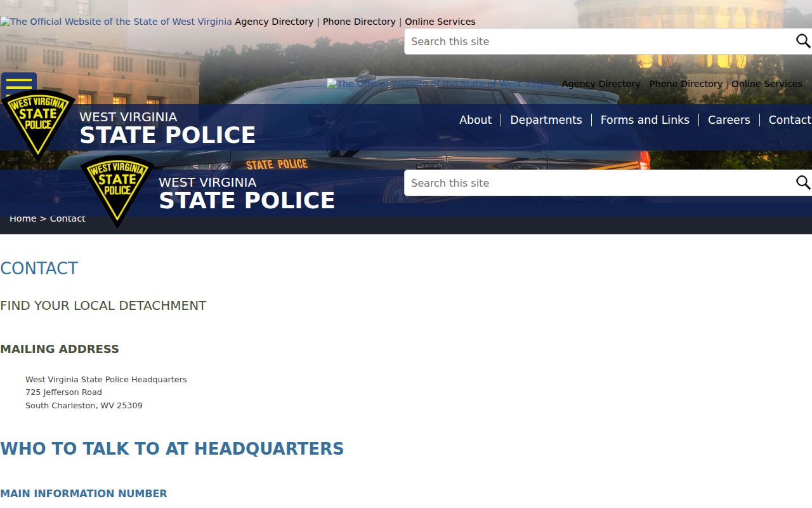Click Contact in the breadcrumb
Viewport: 812px width, 508px height.
(x=67, y=218)
